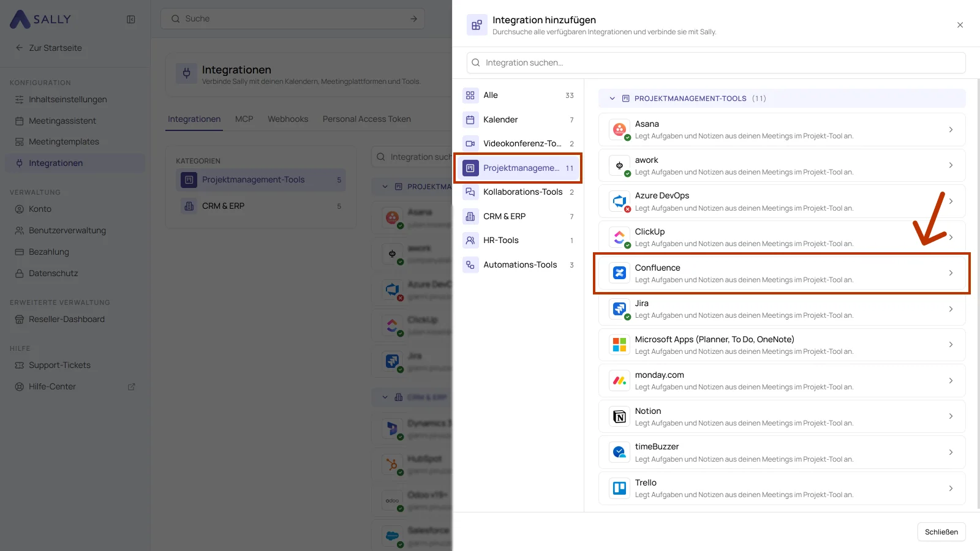Click the Notion logo icon

pyautogui.click(x=619, y=416)
